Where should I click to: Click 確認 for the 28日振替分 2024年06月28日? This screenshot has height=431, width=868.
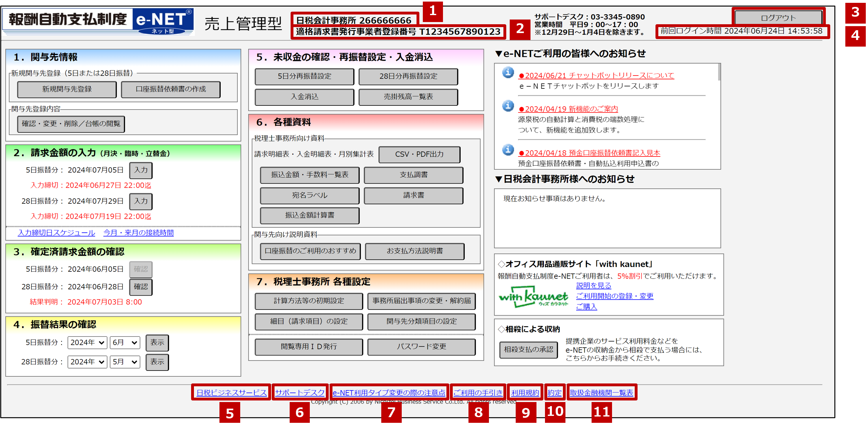click(141, 287)
